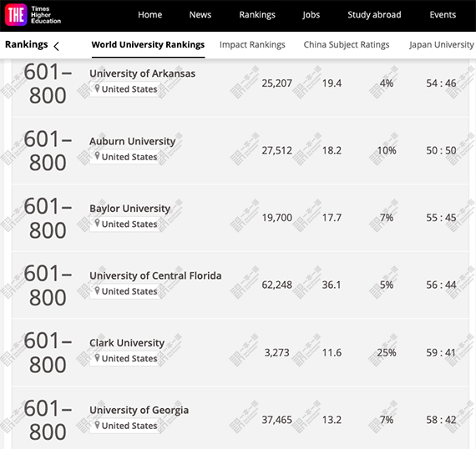Go to the Jobs section
Viewport: 476px width, 449px height.
[311, 15]
